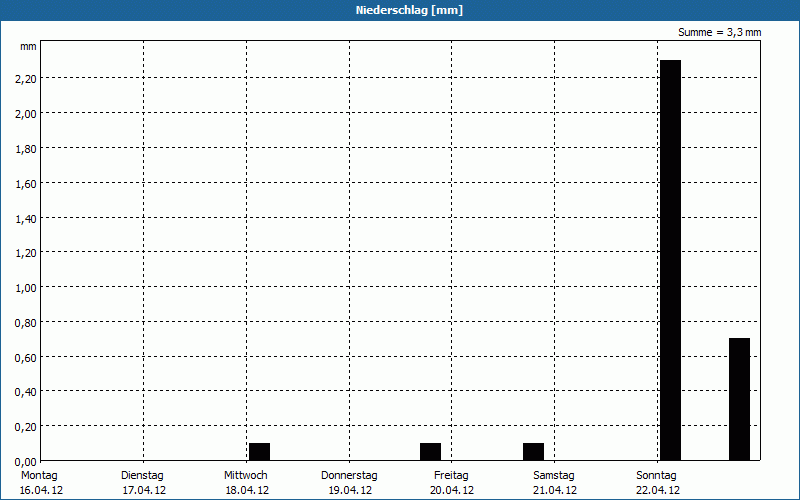The width and height of the screenshot is (800, 500).
Task: Click the date 20.04.12
Action: pyautogui.click(x=452, y=490)
